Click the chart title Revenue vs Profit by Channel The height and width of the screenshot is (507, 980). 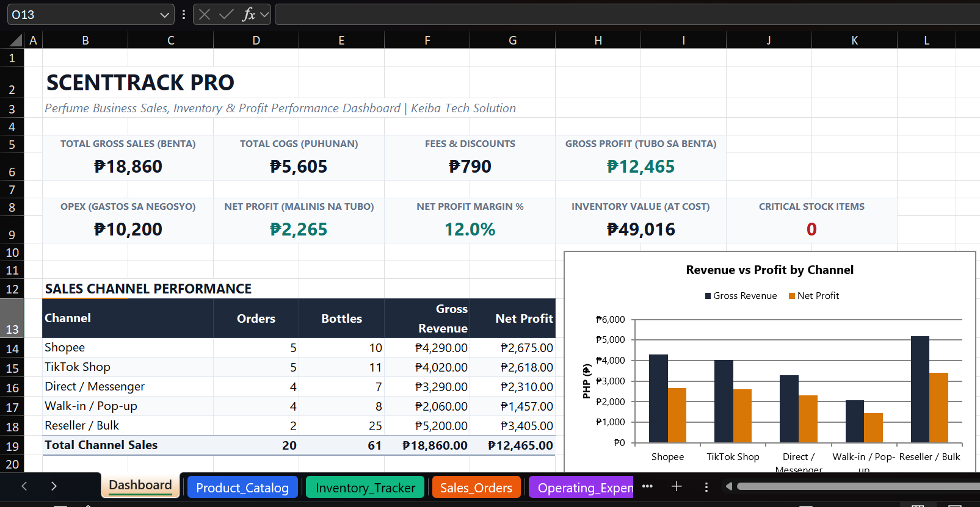pyautogui.click(x=769, y=270)
